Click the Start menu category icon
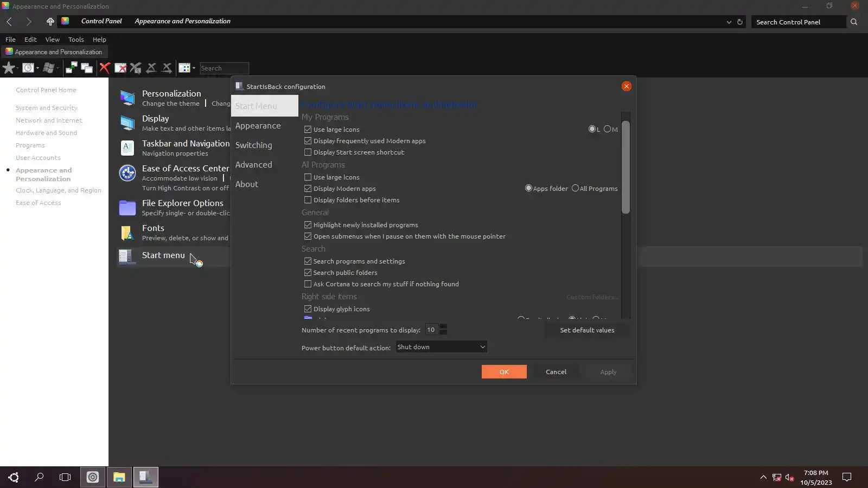This screenshot has height=488, width=868. (126, 256)
